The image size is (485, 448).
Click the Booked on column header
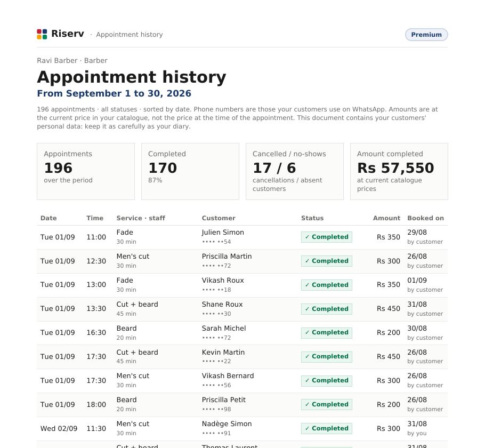point(425,218)
